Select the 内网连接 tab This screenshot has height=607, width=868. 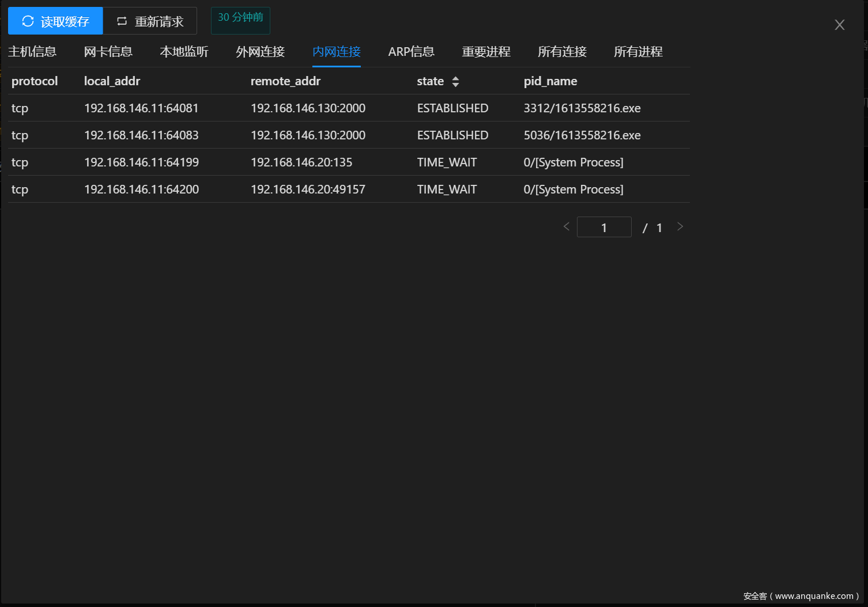336,52
